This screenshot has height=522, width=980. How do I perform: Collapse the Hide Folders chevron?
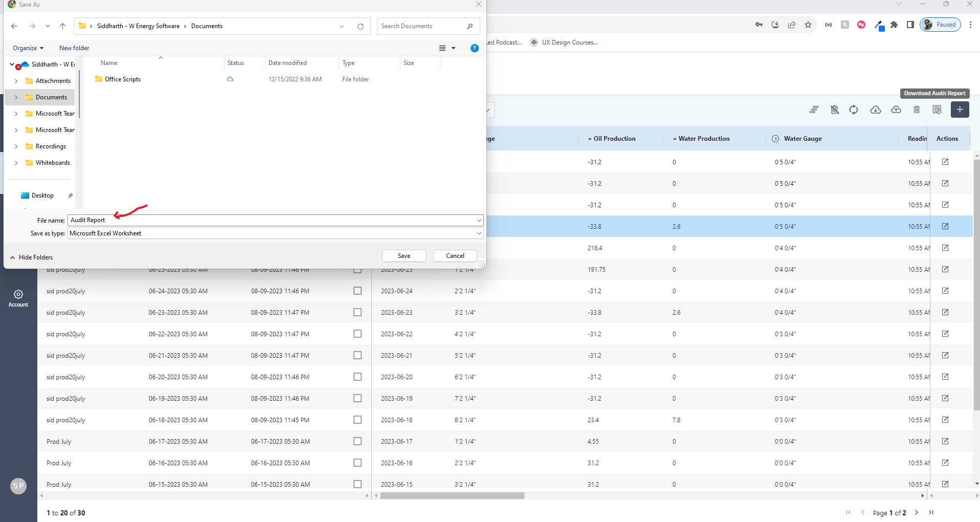pyautogui.click(x=13, y=257)
